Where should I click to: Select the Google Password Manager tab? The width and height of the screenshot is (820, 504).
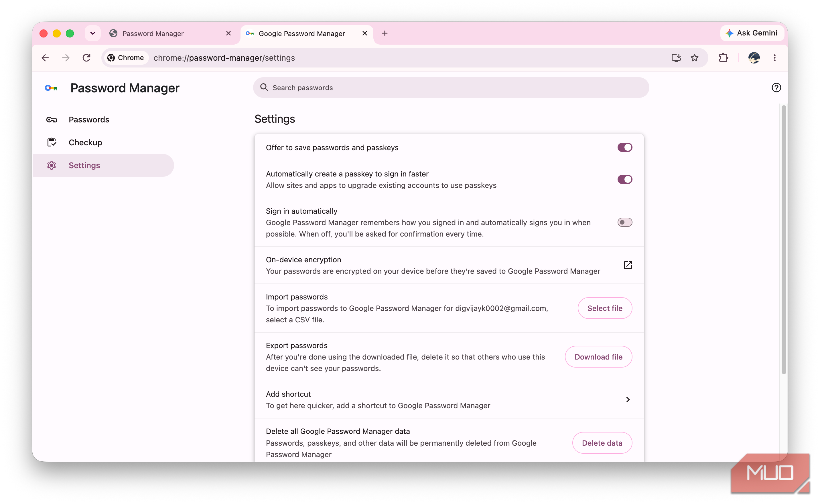pos(306,34)
